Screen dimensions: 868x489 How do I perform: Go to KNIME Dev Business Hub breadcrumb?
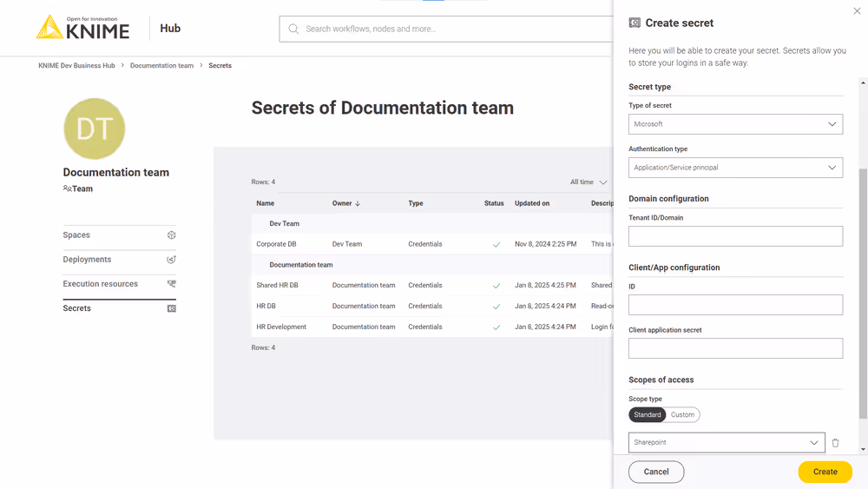click(76, 65)
